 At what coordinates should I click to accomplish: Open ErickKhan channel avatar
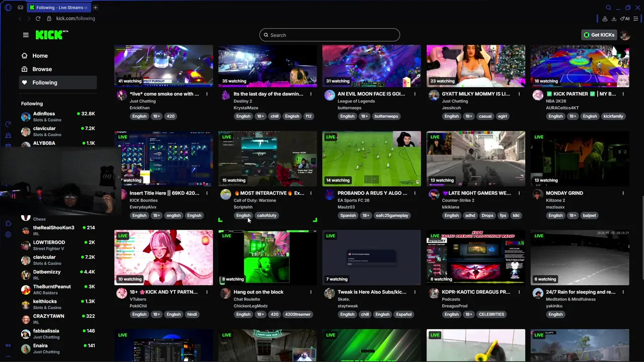pyautogui.click(x=122, y=96)
